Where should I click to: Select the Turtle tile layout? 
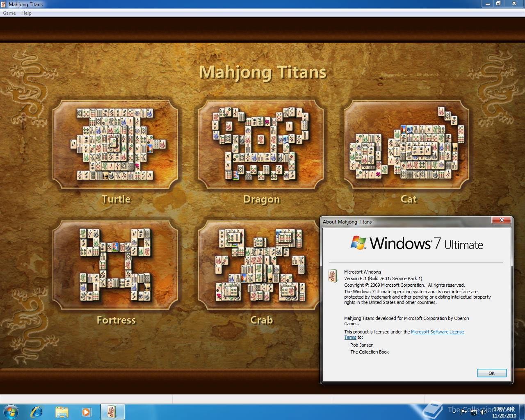click(x=115, y=144)
